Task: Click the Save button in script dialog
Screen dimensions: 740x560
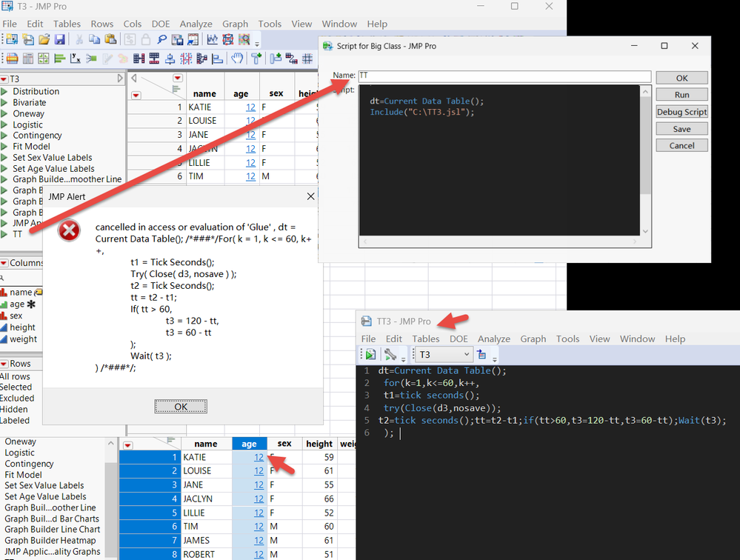Action: (681, 129)
